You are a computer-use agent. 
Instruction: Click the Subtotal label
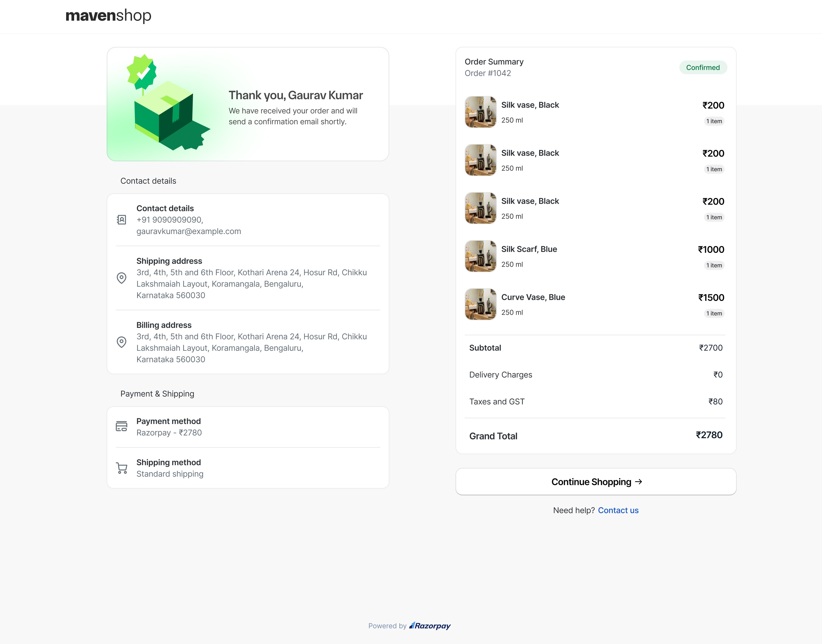pos(485,348)
